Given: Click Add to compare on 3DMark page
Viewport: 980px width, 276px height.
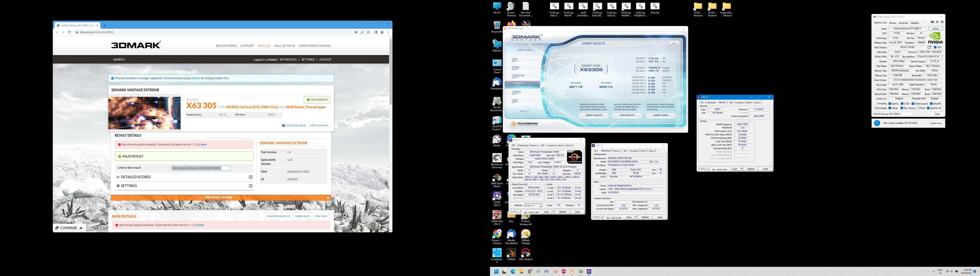Looking at the screenshot, I should pos(319,125).
